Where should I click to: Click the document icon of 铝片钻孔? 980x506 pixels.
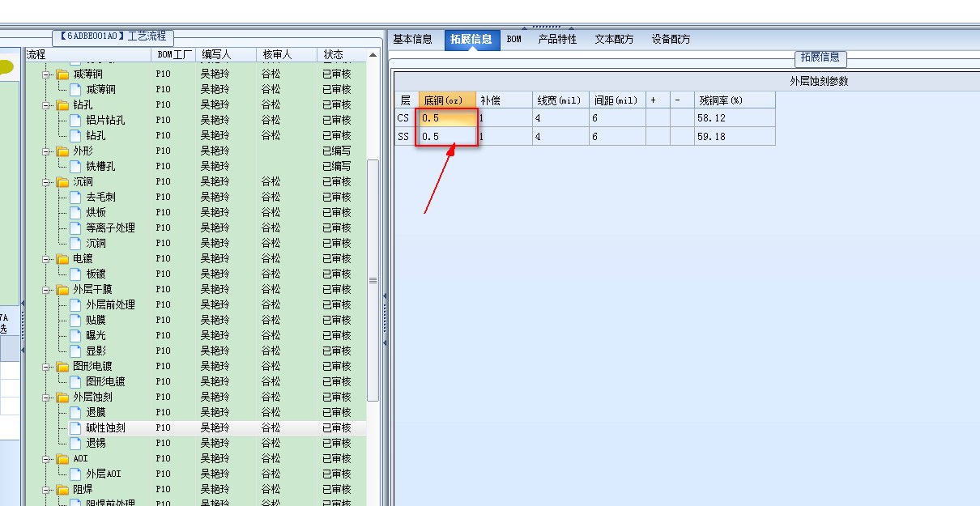click(76, 120)
